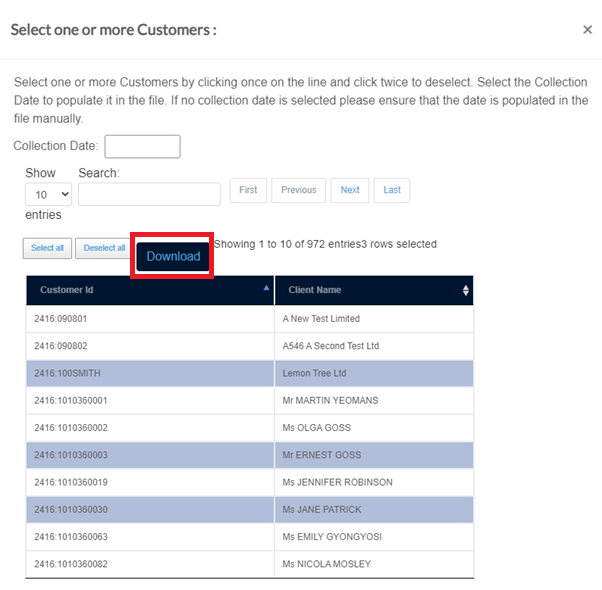Download the selected customers file
The height and width of the screenshot is (590, 602).
(173, 256)
